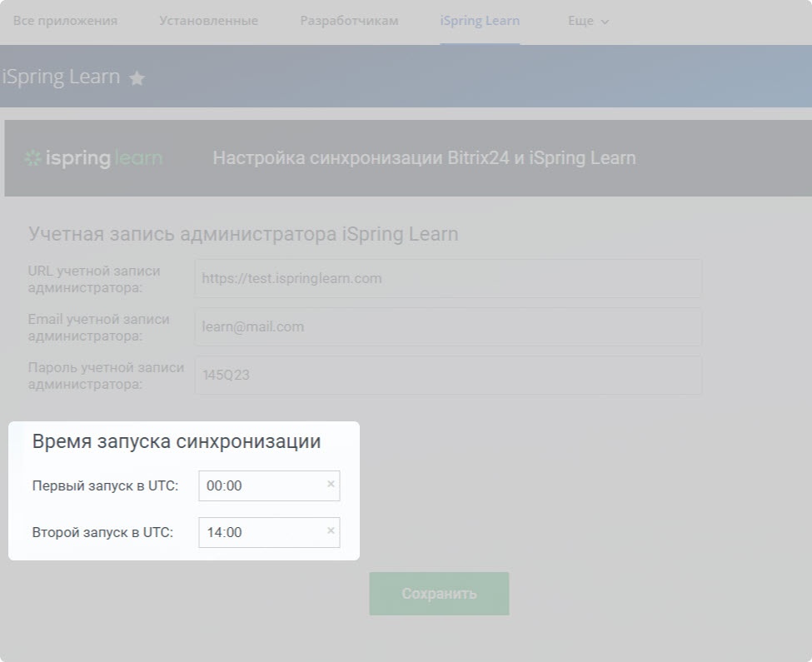
Task: Open the Все приложения tab
Action: (65, 21)
